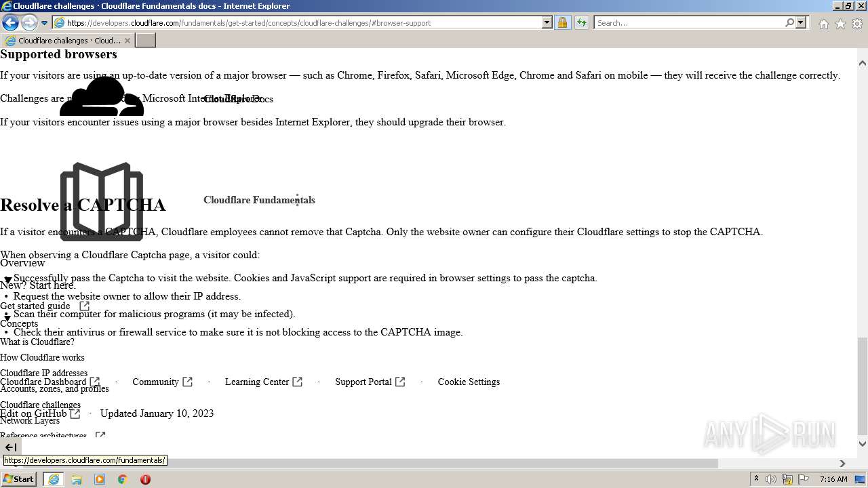
Task: Close the Cloudflare challenges tab
Action: [127, 41]
